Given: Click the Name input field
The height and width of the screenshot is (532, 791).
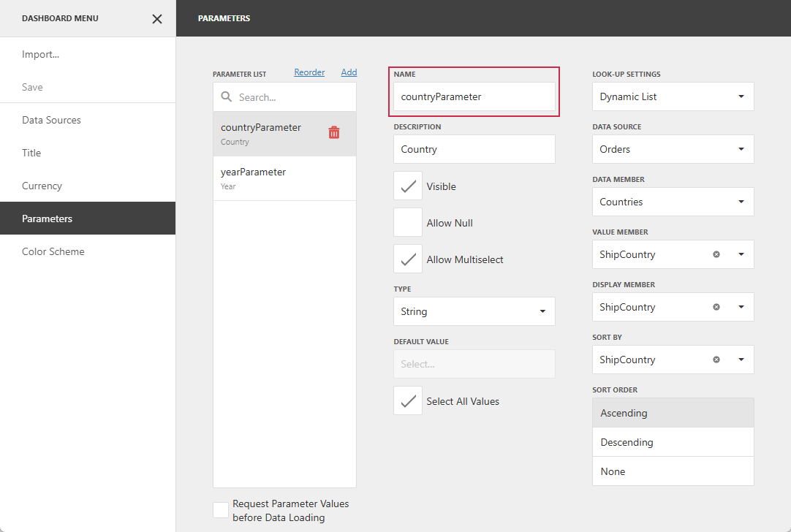Looking at the screenshot, I should pos(474,96).
